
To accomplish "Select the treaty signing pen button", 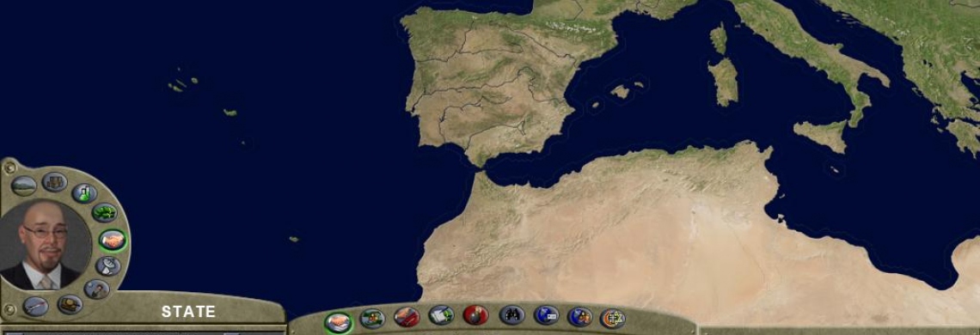I will [x=407, y=317].
